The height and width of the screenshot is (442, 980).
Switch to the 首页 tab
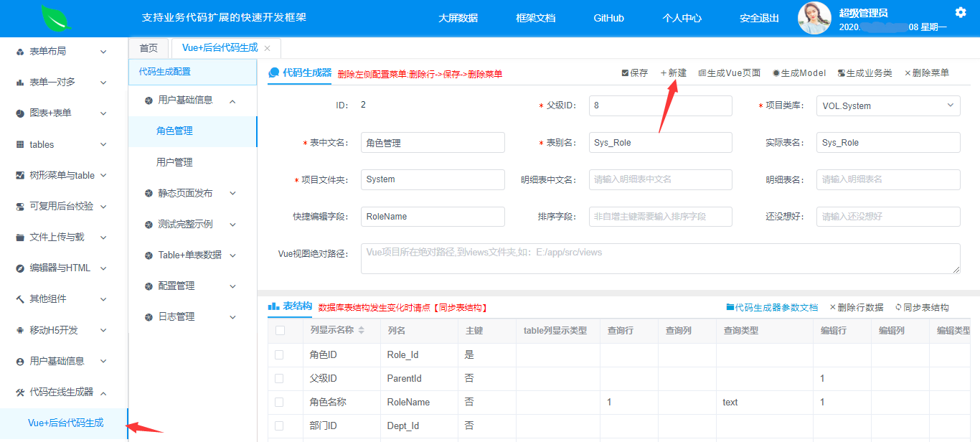(x=149, y=48)
